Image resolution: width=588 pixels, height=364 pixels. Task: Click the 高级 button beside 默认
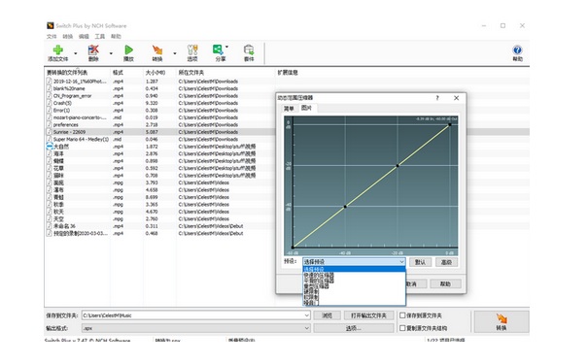tap(447, 262)
